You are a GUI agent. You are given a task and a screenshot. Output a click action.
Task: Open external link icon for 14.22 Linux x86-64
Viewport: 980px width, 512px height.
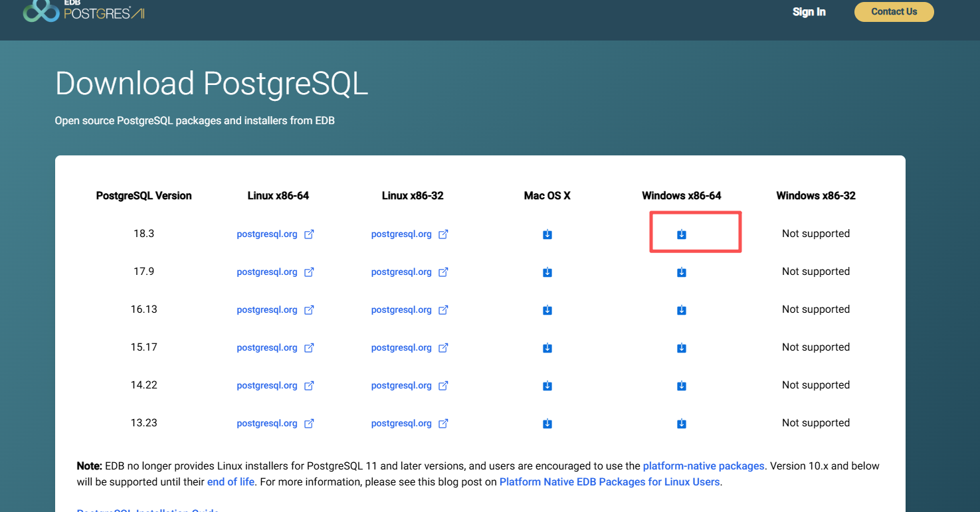coord(309,386)
